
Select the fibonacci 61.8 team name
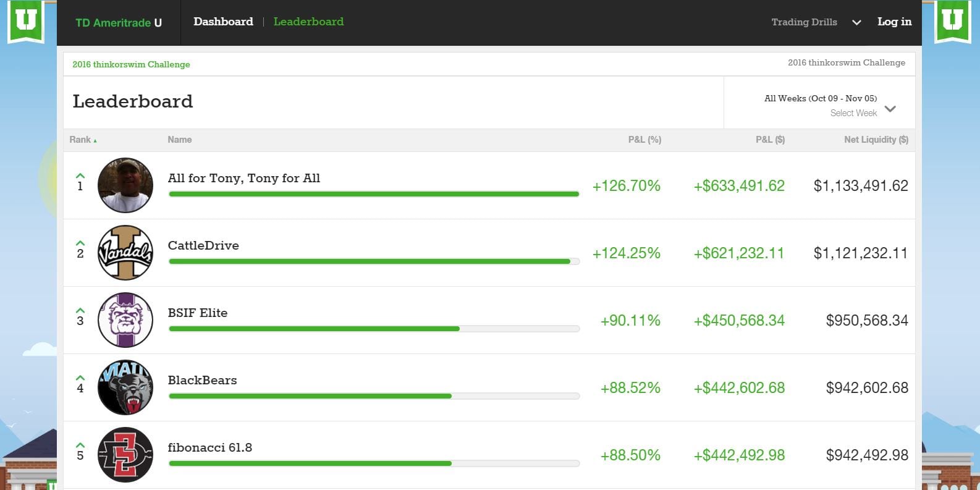click(210, 447)
